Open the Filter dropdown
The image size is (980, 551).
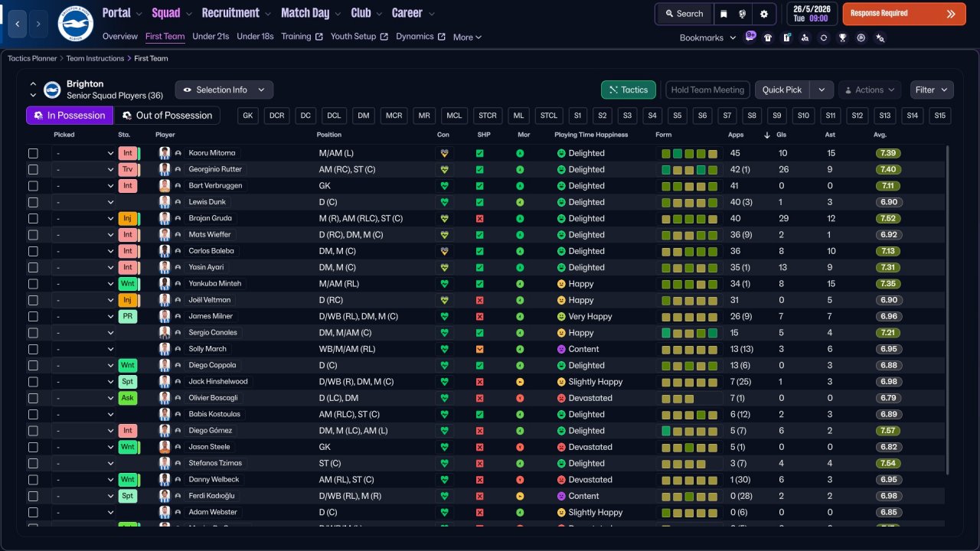[932, 90]
